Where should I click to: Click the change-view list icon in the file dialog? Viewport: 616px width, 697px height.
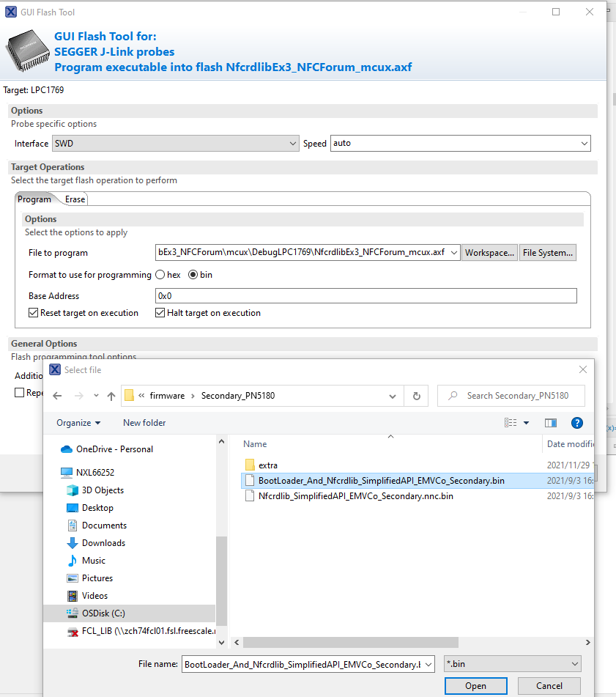click(x=512, y=422)
